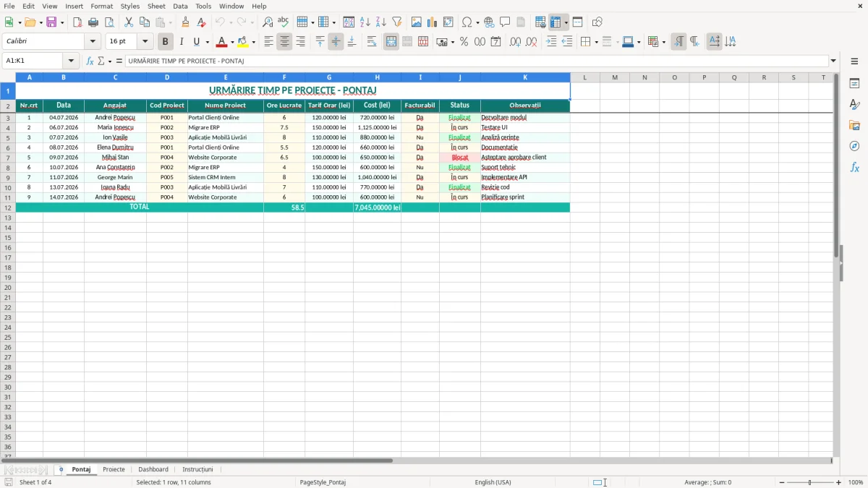Image resolution: width=868 pixels, height=488 pixels.
Task: Toggle Underline formatting
Action: [196, 42]
